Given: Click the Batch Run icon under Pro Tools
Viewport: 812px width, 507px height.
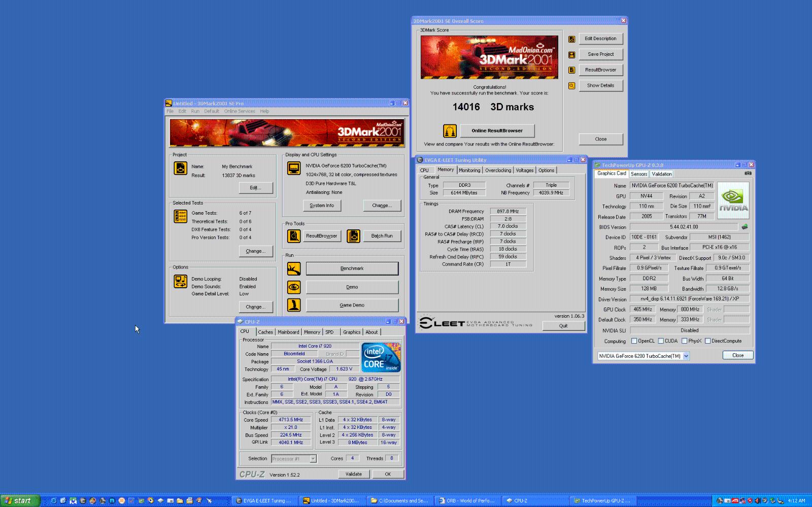Looking at the screenshot, I should (x=353, y=236).
